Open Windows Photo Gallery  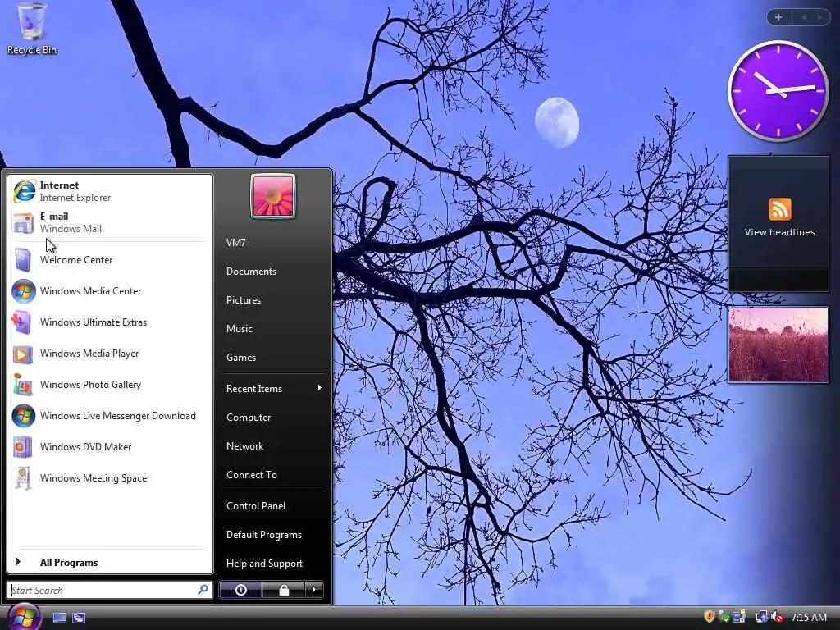pyautogui.click(x=109, y=385)
